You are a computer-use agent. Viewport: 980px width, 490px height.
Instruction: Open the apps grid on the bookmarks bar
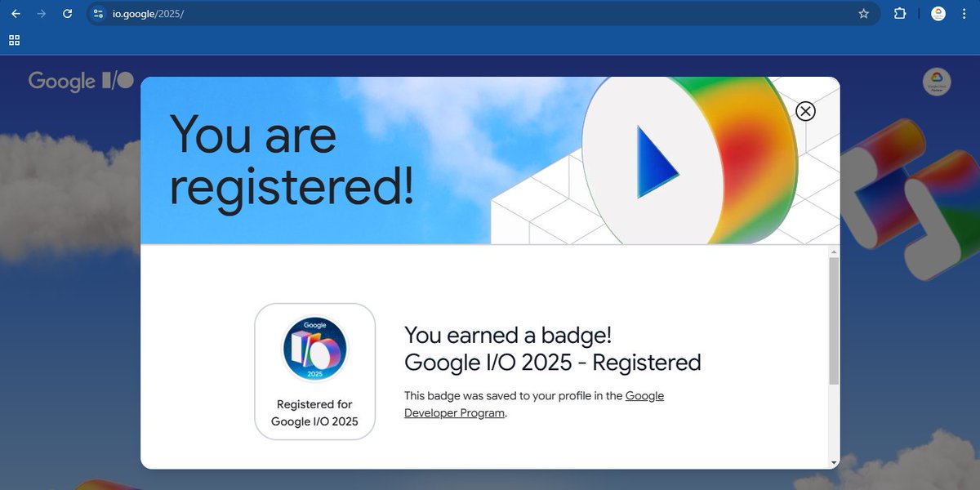click(x=13, y=39)
